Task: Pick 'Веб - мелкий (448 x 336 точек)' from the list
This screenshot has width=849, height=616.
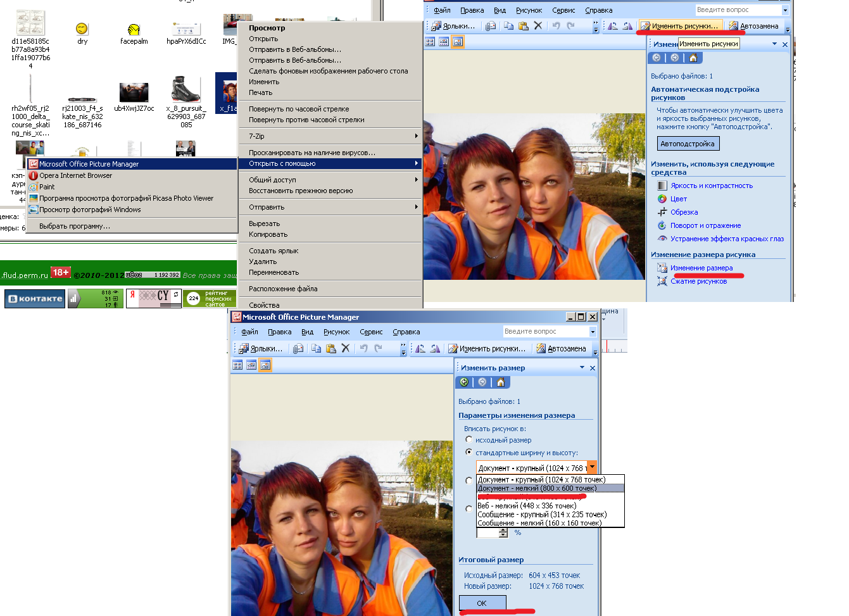Action: point(527,506)
